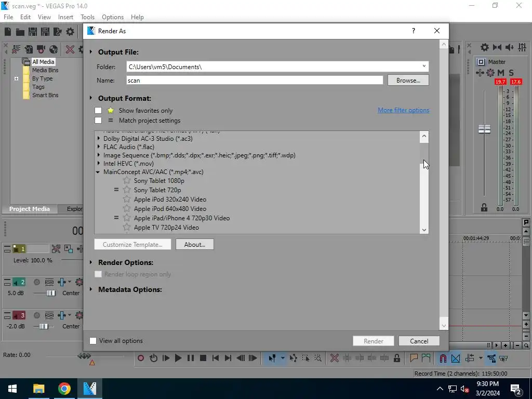The height and width of the screenshot is (399, 532).
Task: Toggle Automatic Crossfades icon
Action: click(456, 358)
